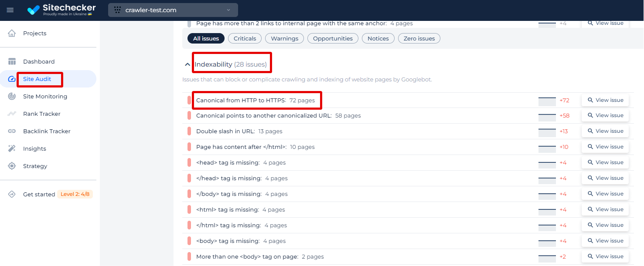The height and width of the screenshot is (266, 644).
Task: Filter by Zero issues
Action: coord(419,38)
